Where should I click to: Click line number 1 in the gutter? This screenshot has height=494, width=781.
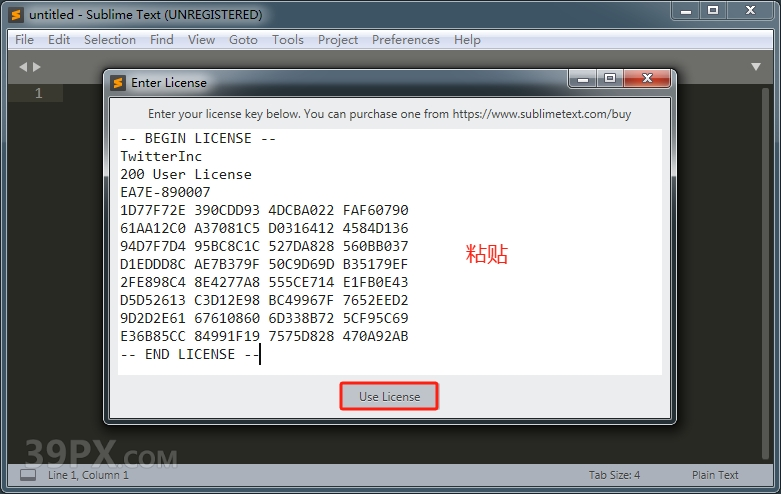38,93
